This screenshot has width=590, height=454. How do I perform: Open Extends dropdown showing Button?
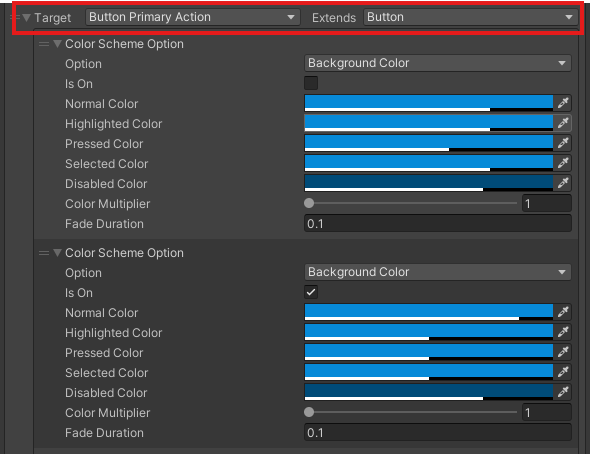click(x=470, y=17)
